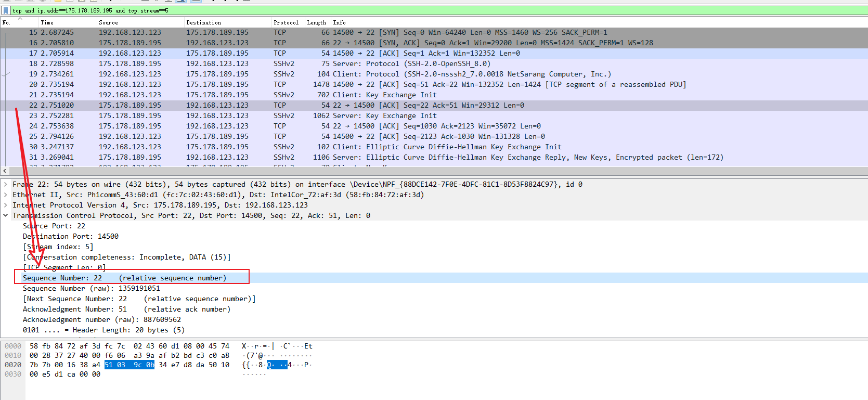
Task: Sort packet list by Length column
Action: pos(317,22)
